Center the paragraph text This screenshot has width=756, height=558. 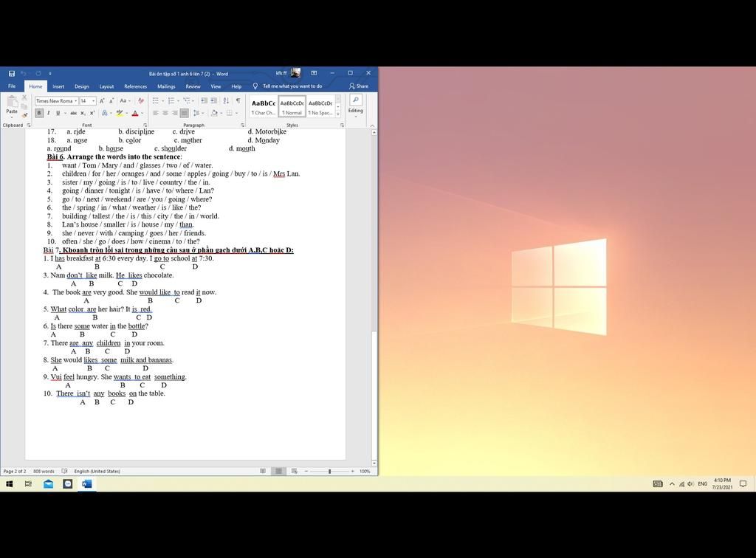pyautogui.click(x=165, y=113)
